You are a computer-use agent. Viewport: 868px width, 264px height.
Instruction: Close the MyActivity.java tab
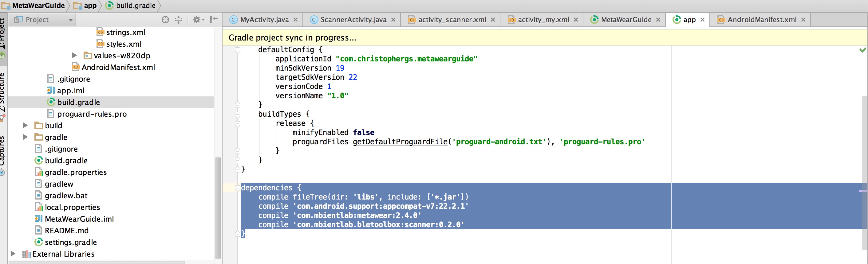(295, 20)
